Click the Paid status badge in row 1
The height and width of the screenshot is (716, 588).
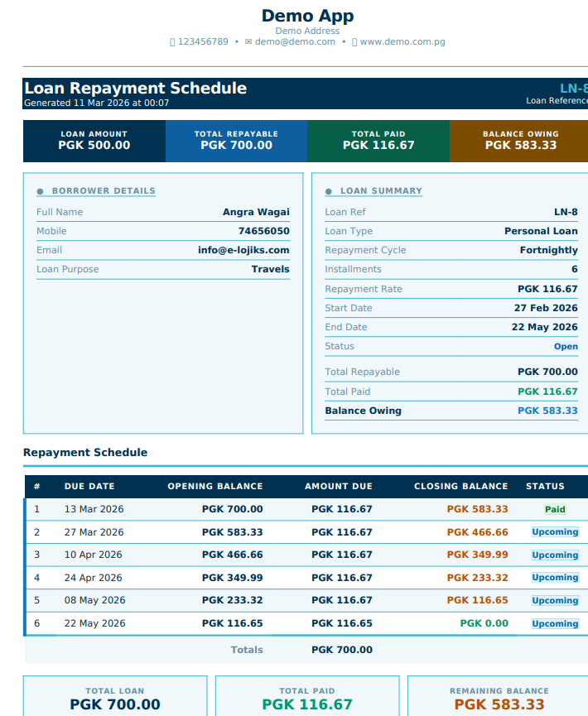(x=555, y=510)
